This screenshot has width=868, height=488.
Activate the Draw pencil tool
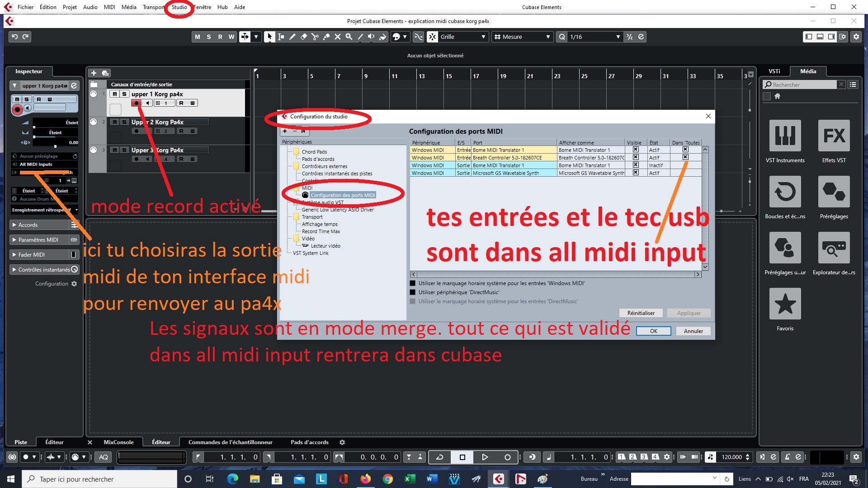coord(292,37)
